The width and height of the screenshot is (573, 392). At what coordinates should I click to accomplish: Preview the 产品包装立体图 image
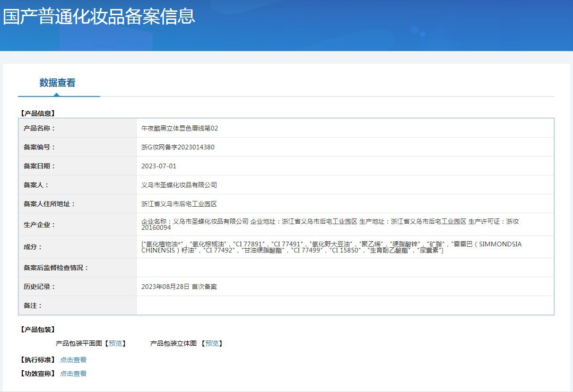pyautogui.click(x=212, y=343)
